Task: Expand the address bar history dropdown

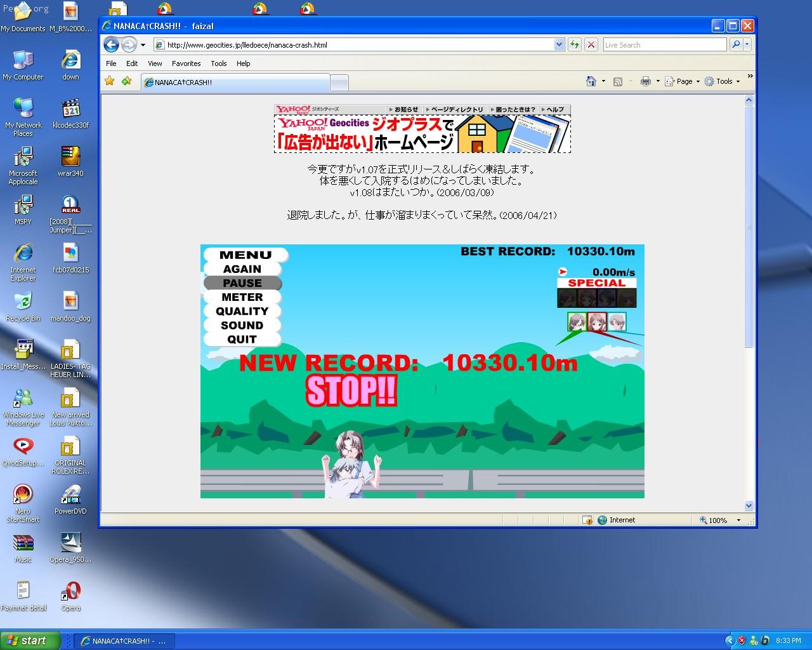Action: coord(559,45)
